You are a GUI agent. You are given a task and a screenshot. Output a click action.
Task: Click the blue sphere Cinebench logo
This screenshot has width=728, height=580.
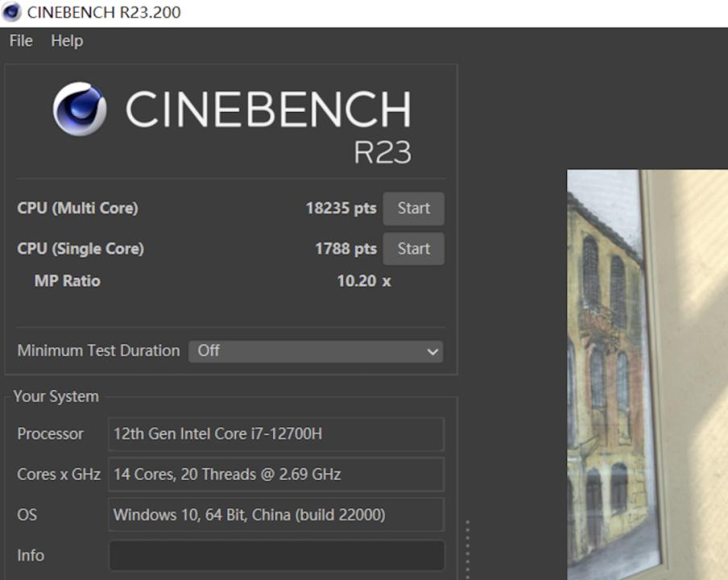(79, 110)
